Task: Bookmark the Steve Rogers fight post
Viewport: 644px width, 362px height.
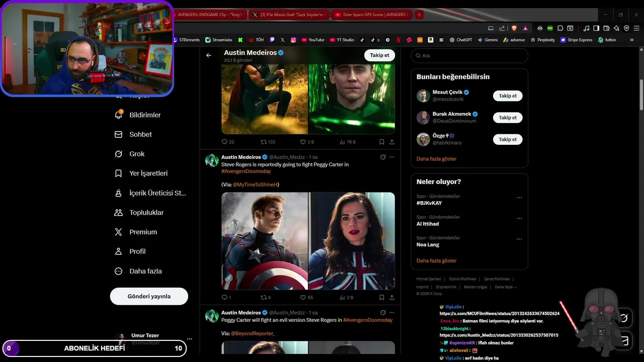Action: [x=382, y=297]
